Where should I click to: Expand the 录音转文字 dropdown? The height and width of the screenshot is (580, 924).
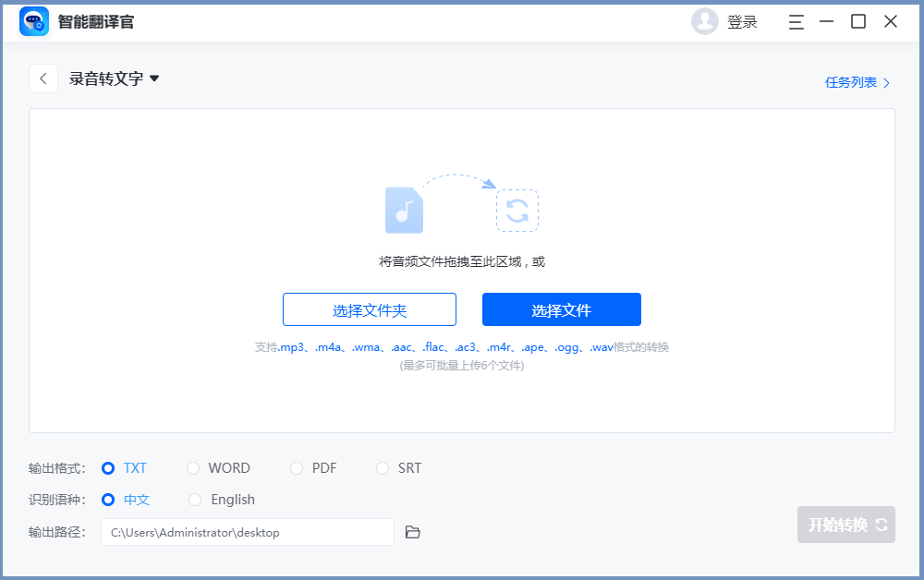click(154, 79)
